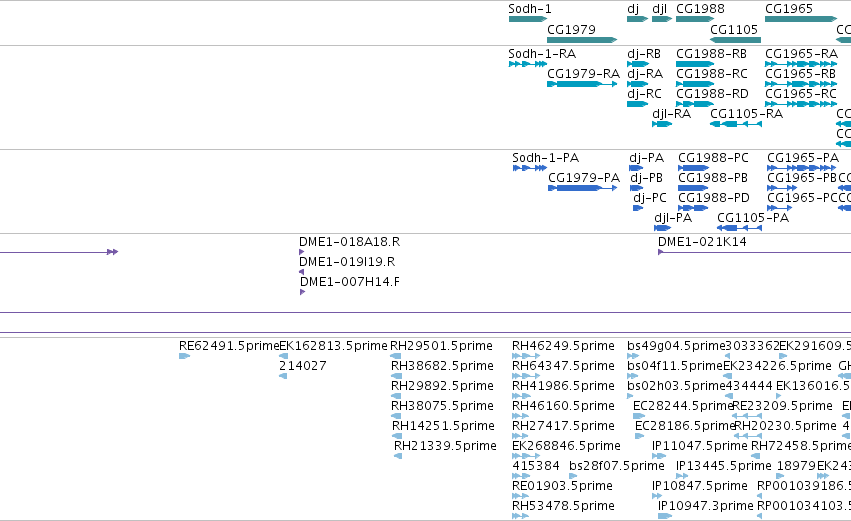Select transcript CG1965-RC
Viewport: 851px width, 521px height.
pyautogui.click(x=801, y=104)
